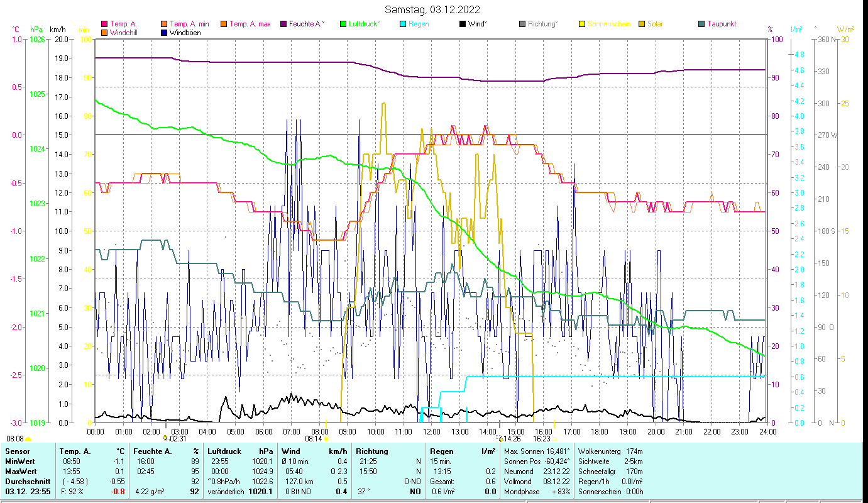Click the sun icon beside 08:08
Image resolution: width=868 pixels, height=503 pixels.
coord(28,439)
